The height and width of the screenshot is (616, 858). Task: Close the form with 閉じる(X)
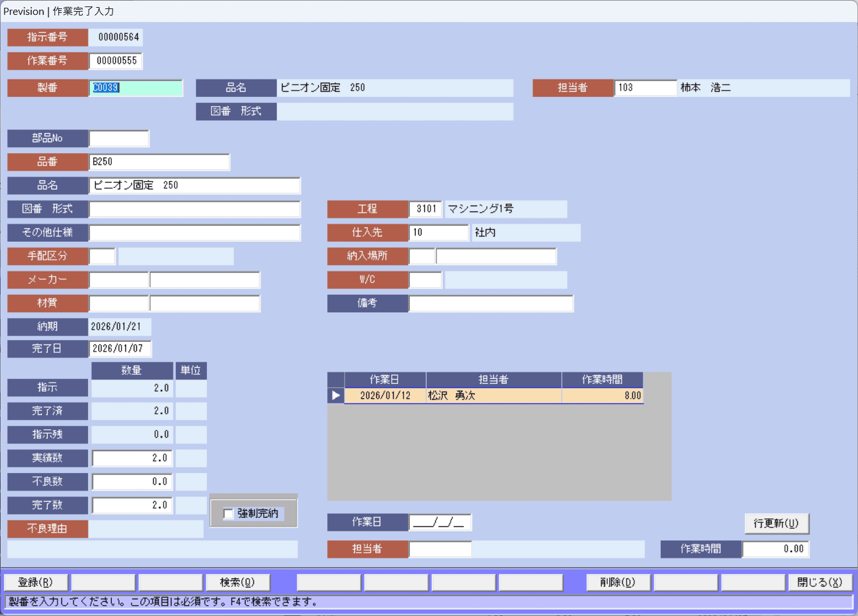coord(819,582)
